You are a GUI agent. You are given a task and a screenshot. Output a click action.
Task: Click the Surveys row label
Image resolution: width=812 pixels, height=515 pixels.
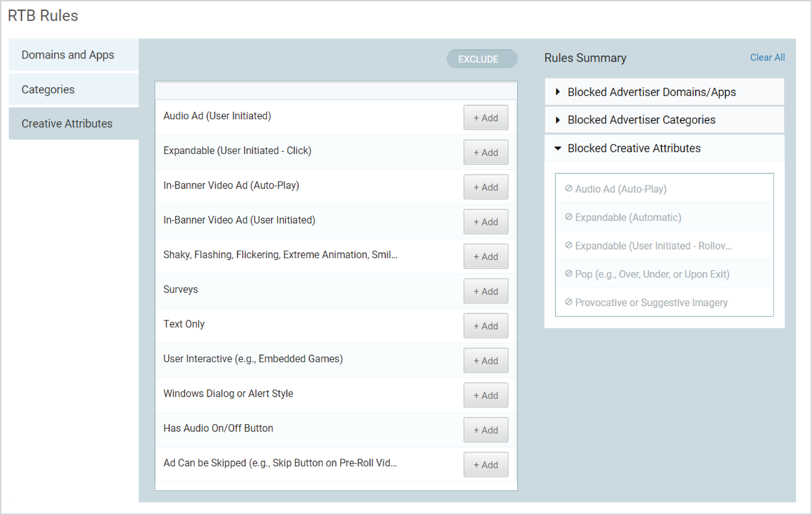click(x=180, y=289)
